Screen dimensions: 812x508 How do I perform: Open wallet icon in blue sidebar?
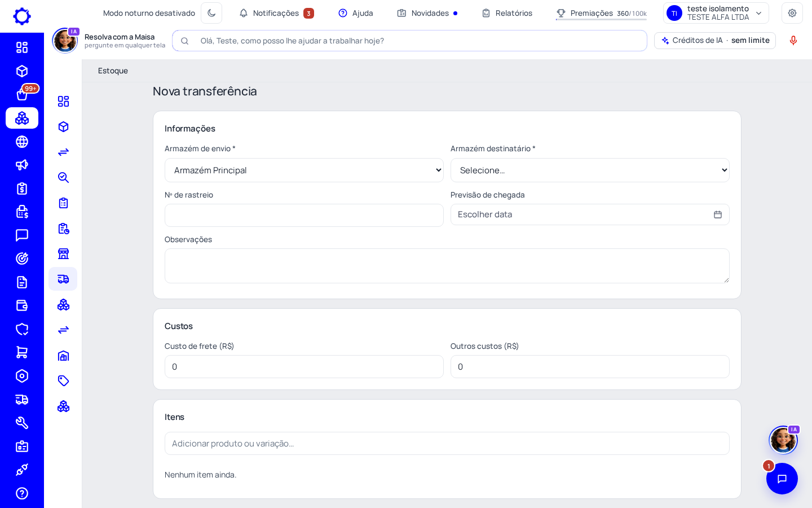tap(22, 305)
